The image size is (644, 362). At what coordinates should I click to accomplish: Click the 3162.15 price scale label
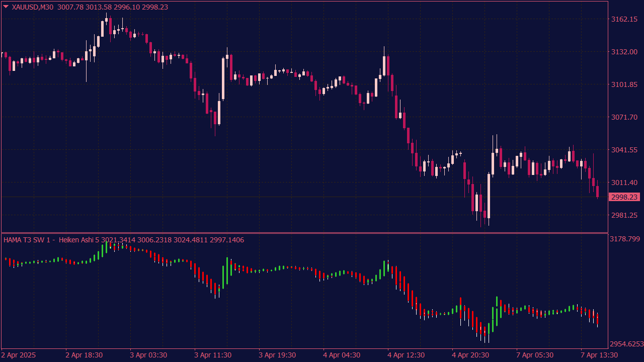coord(624,19)
